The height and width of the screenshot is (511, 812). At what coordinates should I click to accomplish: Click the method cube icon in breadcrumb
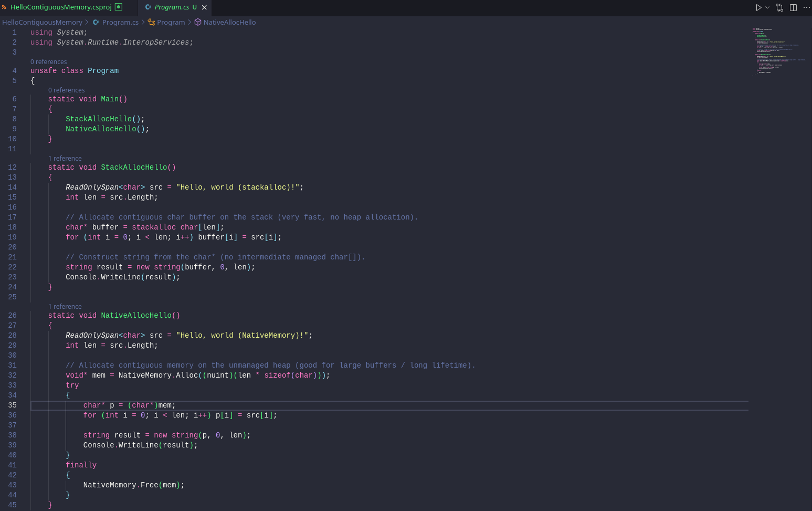[198, 22]
